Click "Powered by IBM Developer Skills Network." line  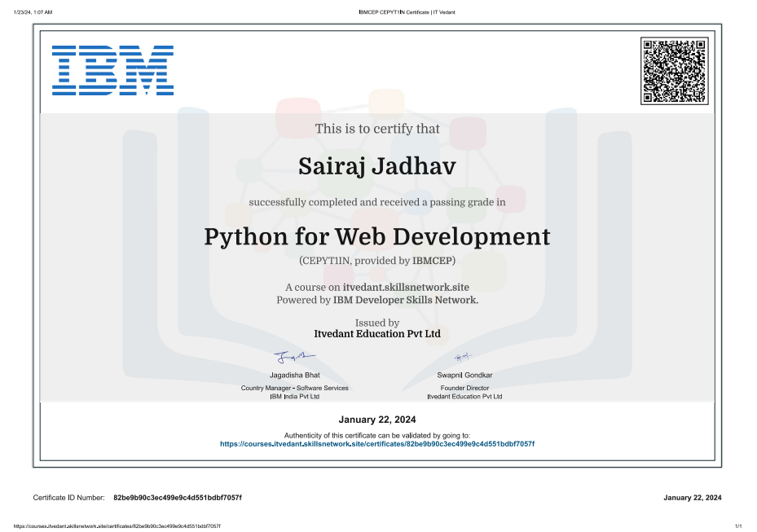377,301
